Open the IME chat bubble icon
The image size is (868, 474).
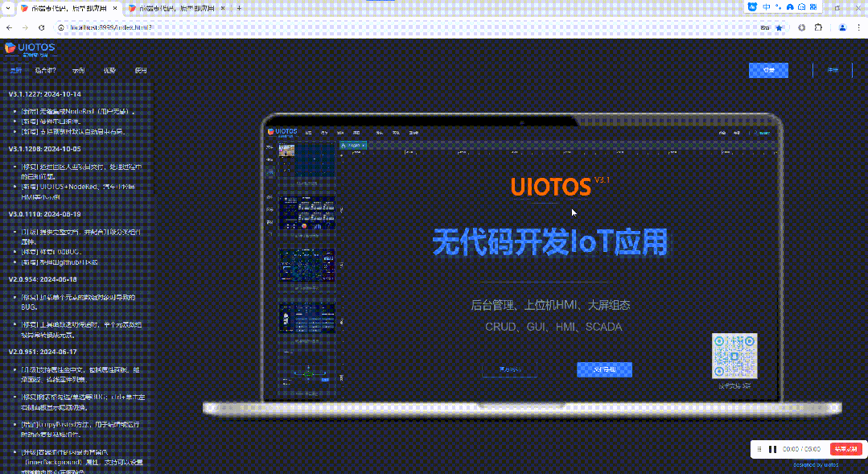pyautogui.click(x=801, y=7)
